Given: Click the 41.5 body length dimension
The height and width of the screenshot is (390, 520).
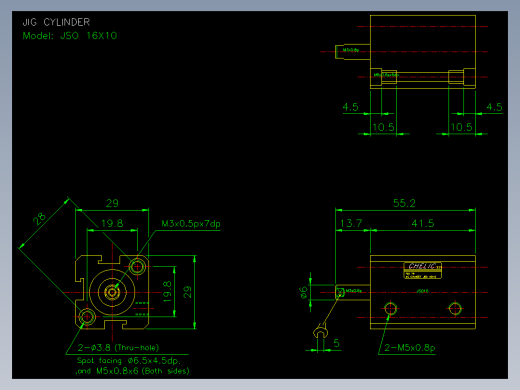Looking at the screenshot, I should tap(423, 223).
